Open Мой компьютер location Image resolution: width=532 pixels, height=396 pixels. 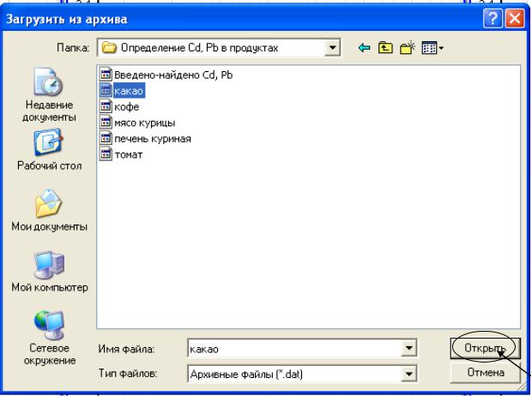coord(50,271)
